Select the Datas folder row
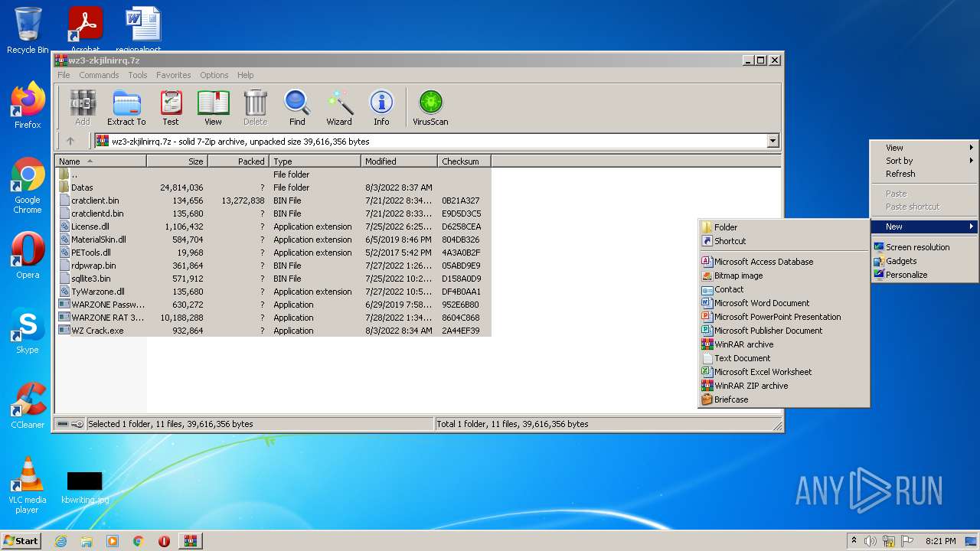 coord(273,187)
